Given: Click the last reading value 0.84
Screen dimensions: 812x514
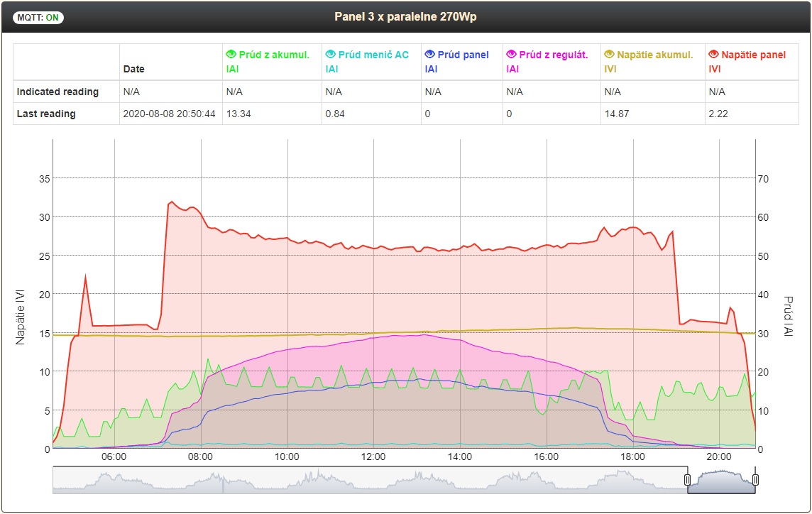Looking at the screenshot, I should click(x=335, y=114).
